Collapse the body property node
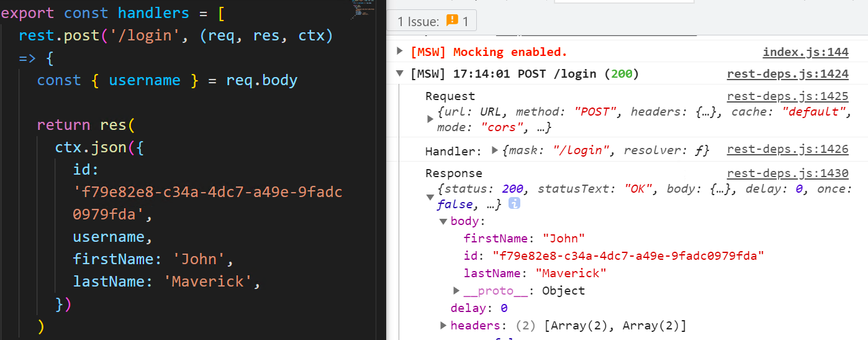 point(443,221)
